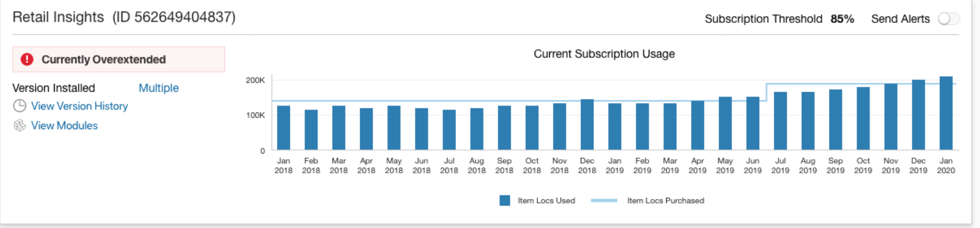Viewport: 980px width, 228px height.
Task: Click the Oct 2019 axis label
Action: pyautogui.click(x=863, y=166)
